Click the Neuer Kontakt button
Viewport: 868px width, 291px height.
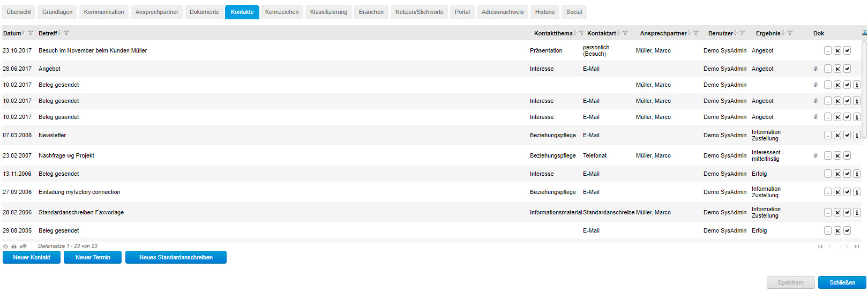click(32, 257)
